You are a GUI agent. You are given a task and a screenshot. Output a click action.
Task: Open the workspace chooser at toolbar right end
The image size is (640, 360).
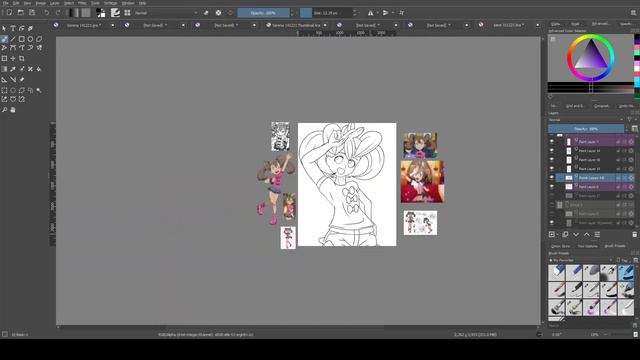coord(633,13)
